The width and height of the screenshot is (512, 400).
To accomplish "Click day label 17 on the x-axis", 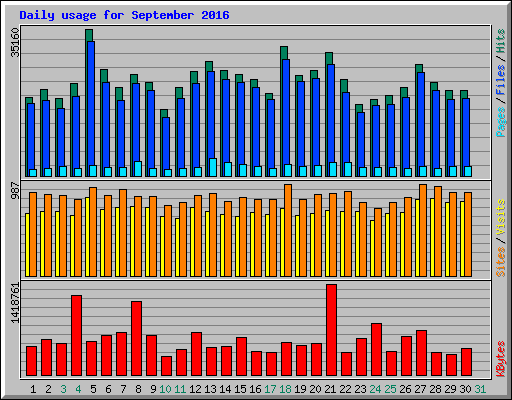I will click(x=270, y=389).
